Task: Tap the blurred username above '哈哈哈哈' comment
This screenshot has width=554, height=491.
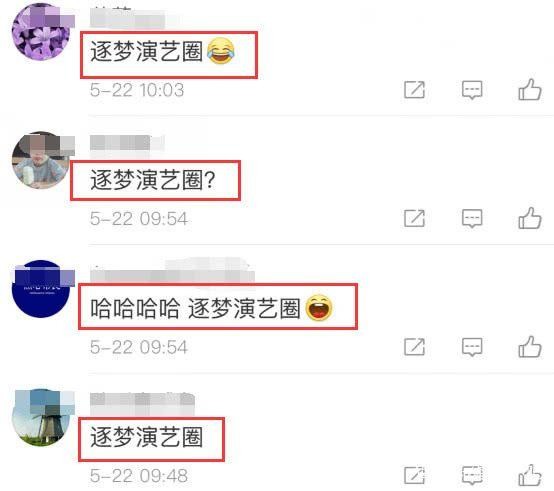Action: (x=172, y=271)
